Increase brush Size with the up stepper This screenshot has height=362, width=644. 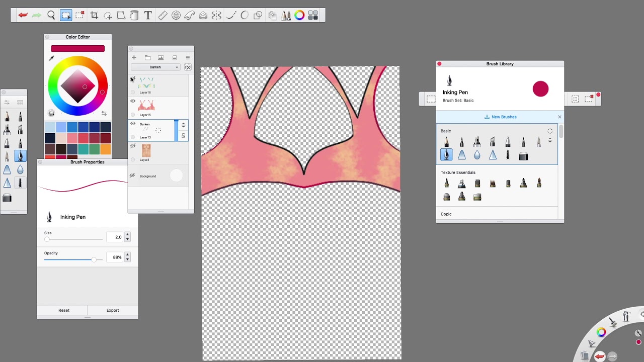tap(127, 235)
